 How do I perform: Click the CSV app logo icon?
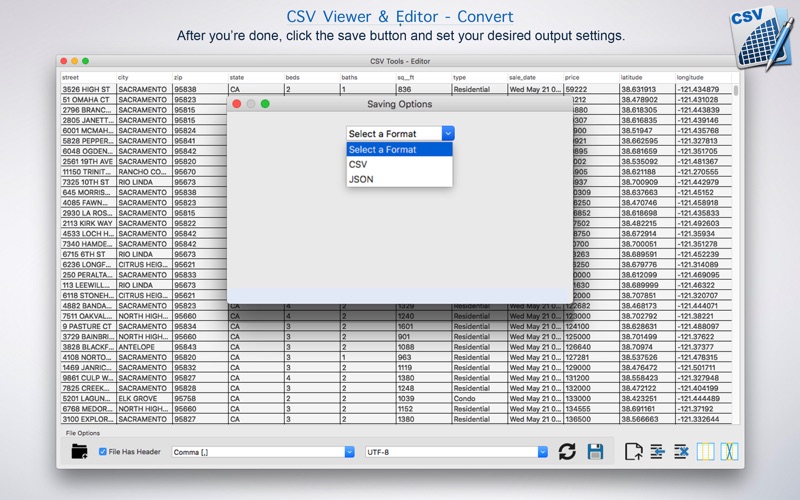761,39
